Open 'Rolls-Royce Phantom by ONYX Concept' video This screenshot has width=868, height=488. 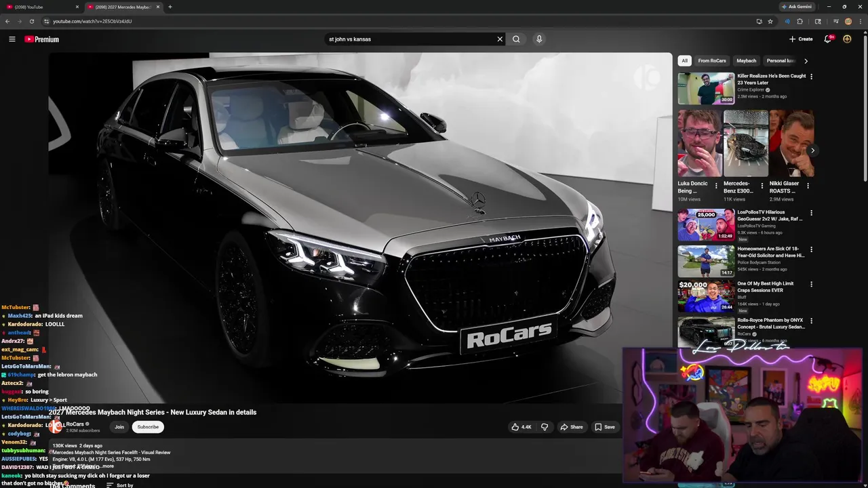[706, 332]
